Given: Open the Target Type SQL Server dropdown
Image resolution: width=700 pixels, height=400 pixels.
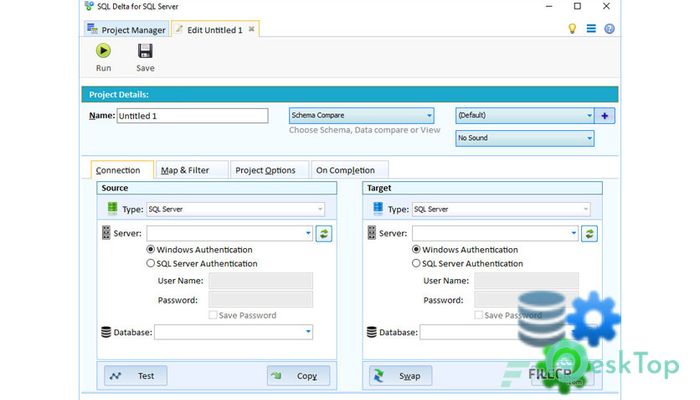Looking at the screenshot, I should (501, 209).
